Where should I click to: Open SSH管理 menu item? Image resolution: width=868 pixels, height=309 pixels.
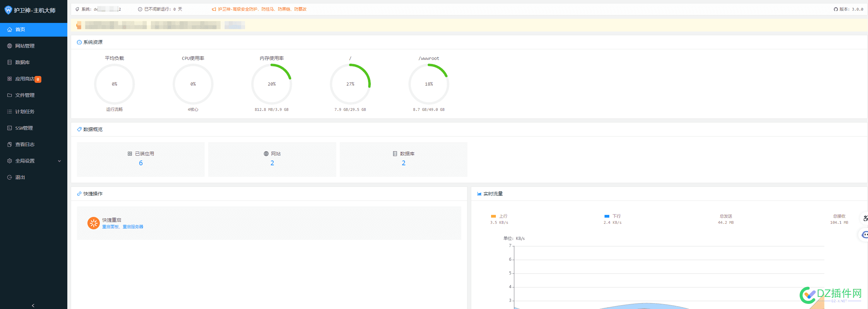tap(33, 128)
